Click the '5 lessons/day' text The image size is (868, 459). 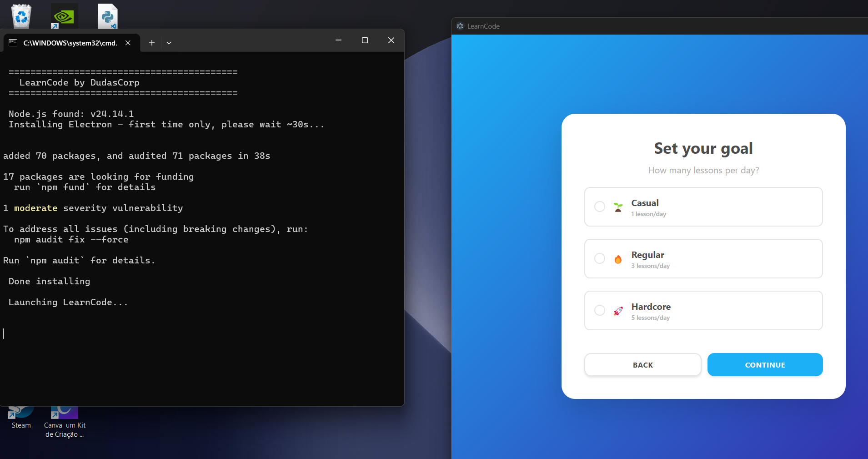[x=651, y=318]
